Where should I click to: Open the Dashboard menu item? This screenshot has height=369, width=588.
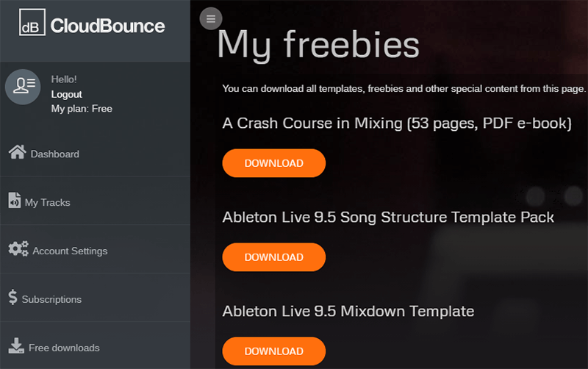point(96,152)
